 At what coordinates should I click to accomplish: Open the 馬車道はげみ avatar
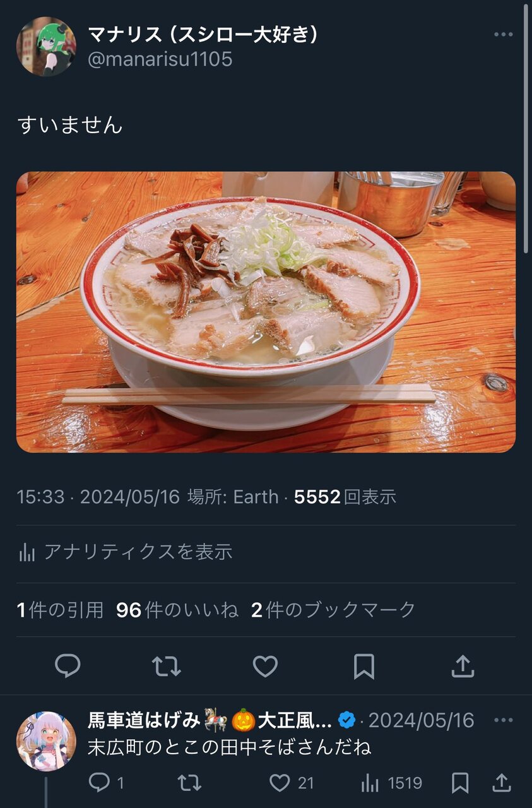click(x=46, y=741)
